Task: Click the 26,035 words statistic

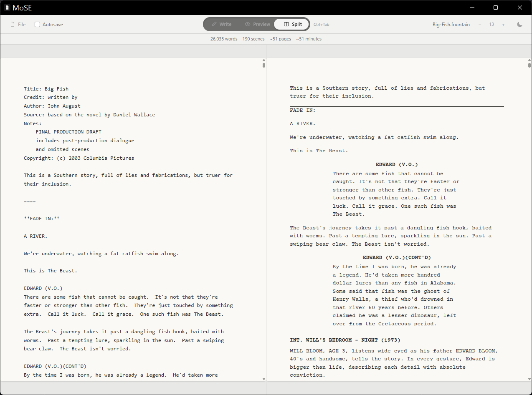Action: coord(224,39)
